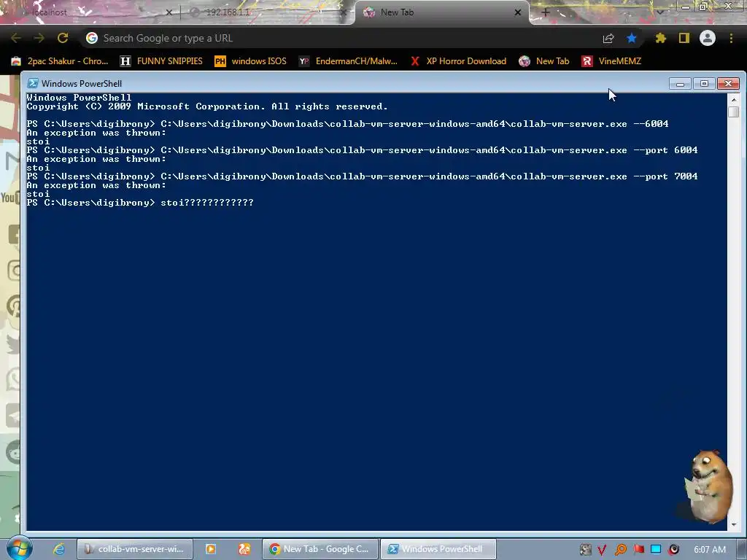Click PowerShell scrollbar down arrow
Screen dimensions: 747x560
[734, 524]
